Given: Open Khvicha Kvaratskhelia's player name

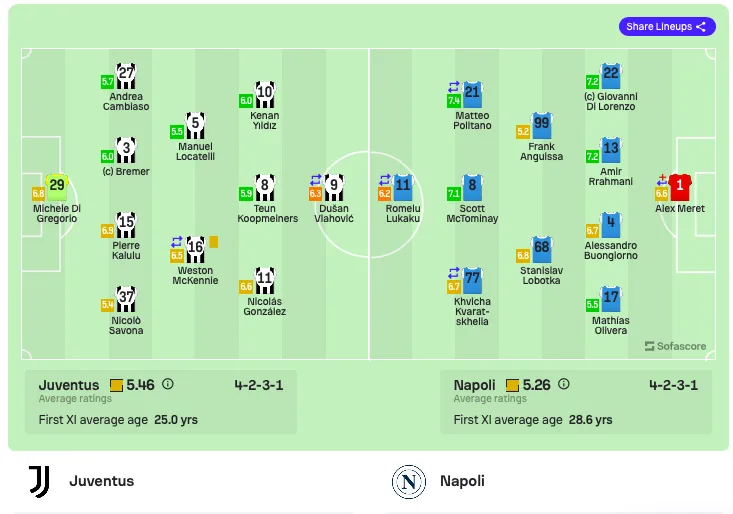Looking at the screenshot, I should pyautogui.click(x=472, y=311).
